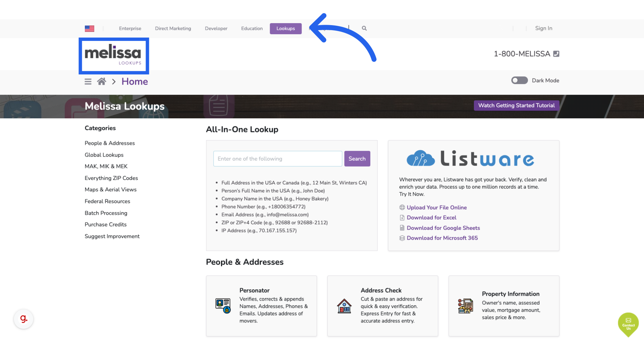Click the Sign In link
The width and height of the screenshot is (644, 362).
click(x=543, y=28)
